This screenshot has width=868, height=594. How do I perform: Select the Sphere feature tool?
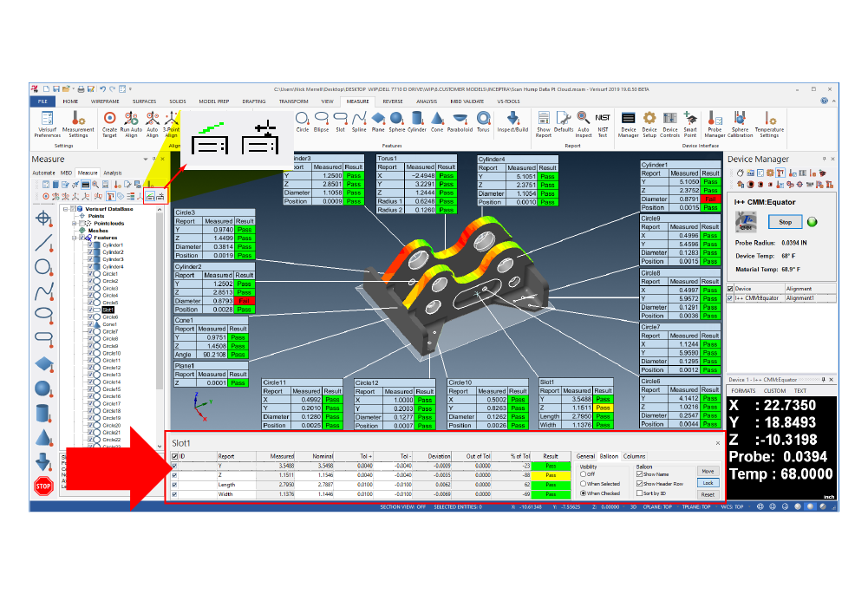coord(396,121)
